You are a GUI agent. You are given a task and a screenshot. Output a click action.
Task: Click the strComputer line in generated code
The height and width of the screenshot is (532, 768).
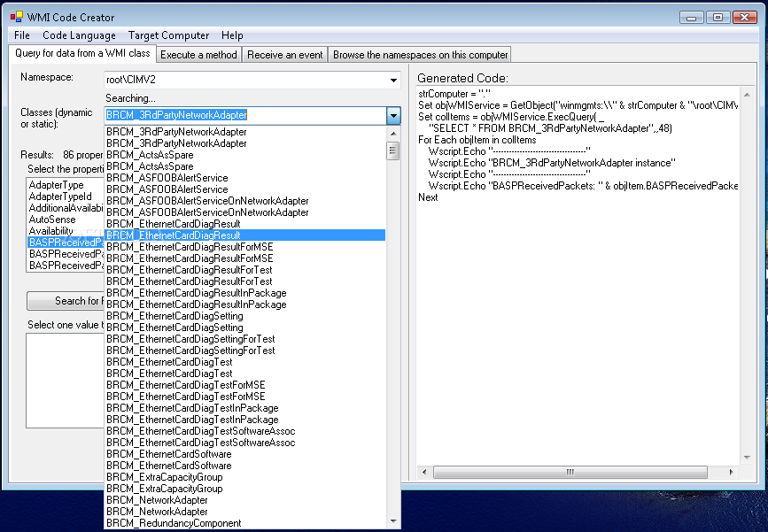[454, 94]
